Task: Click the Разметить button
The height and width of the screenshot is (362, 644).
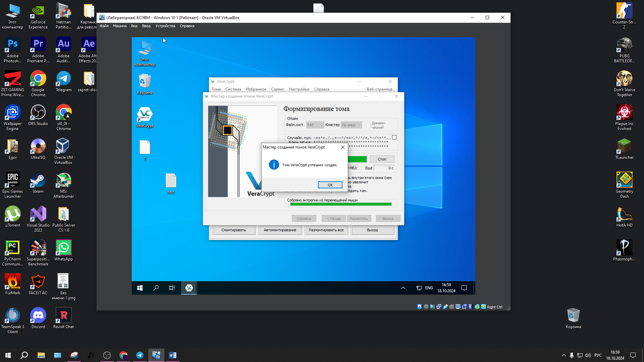Action: click(x=359, y=219)
